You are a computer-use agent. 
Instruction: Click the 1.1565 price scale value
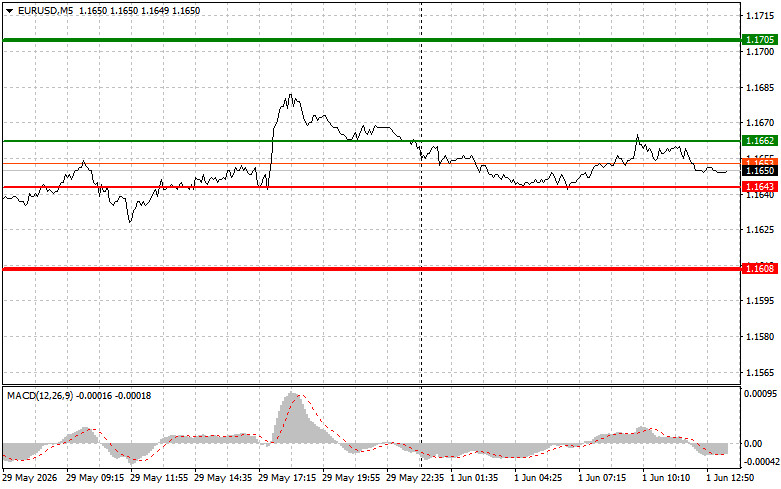click(x=760, y=372)
